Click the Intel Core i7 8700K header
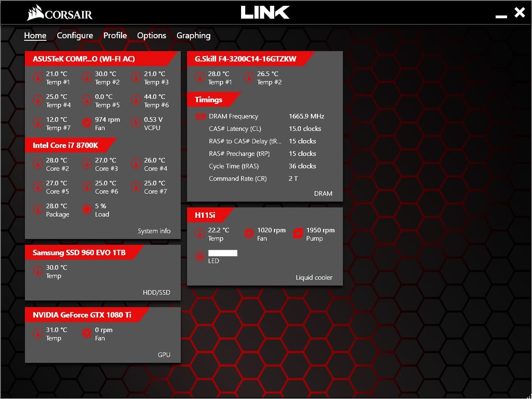The image size is (532, 399). tap(71, 145)
